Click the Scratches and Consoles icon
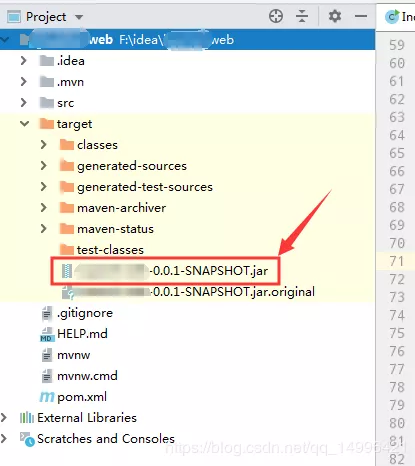The image size is (415, 466). pos(27,439)
